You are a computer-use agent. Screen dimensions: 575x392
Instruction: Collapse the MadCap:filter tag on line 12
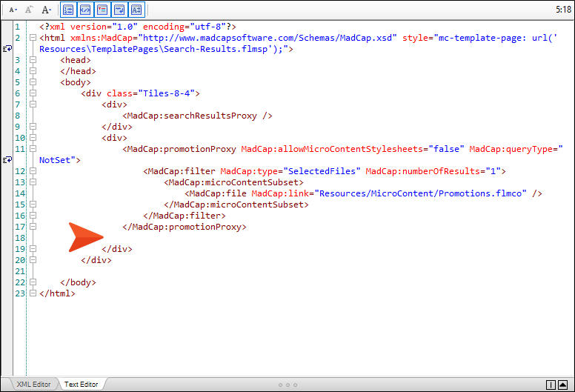click(33, 171)
